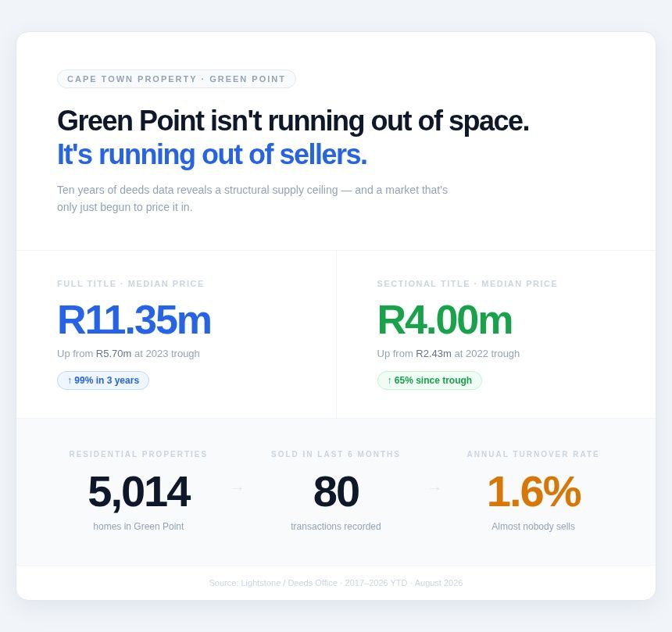This screenshot has height=632, width=672.
Task: Click the "Source: Lightstone / Deeds Office" footer line
Action: (x=336, y=583)
